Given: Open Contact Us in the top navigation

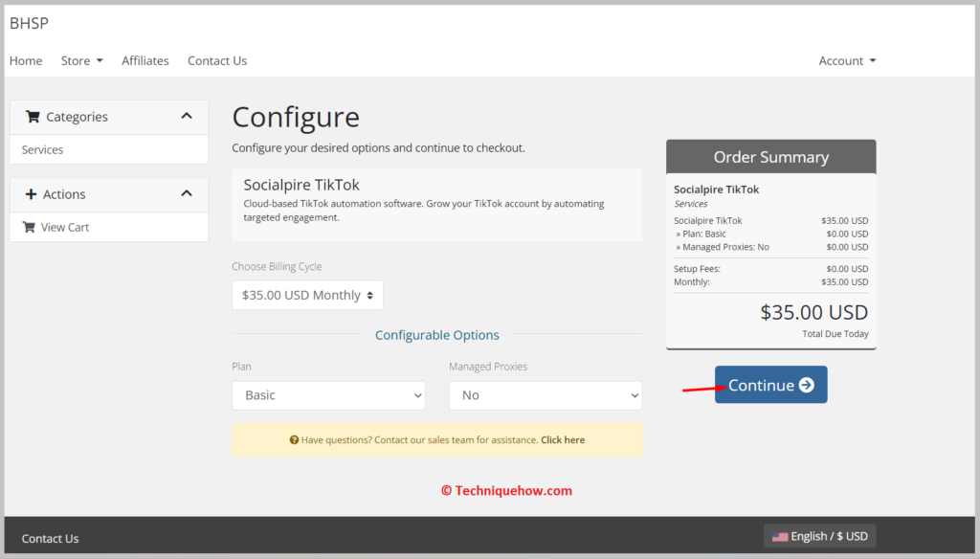Looking at the screenshot, I should pyautogui.click(x=217, y=60).
